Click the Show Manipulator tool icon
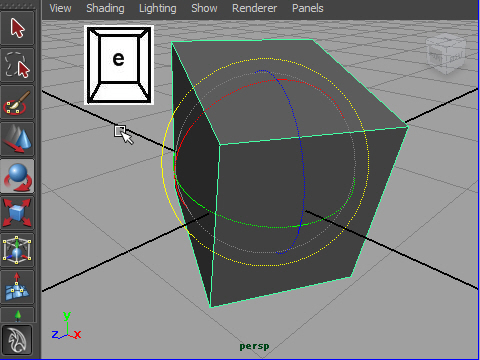 point(17,315)
